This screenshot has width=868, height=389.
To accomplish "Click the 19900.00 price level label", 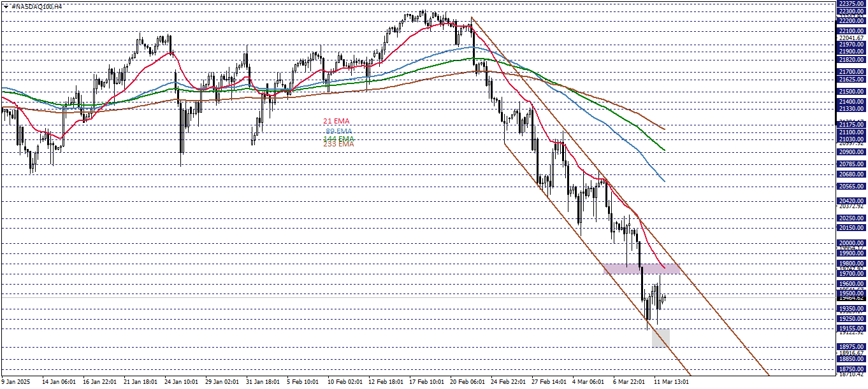I will [851, 253].
